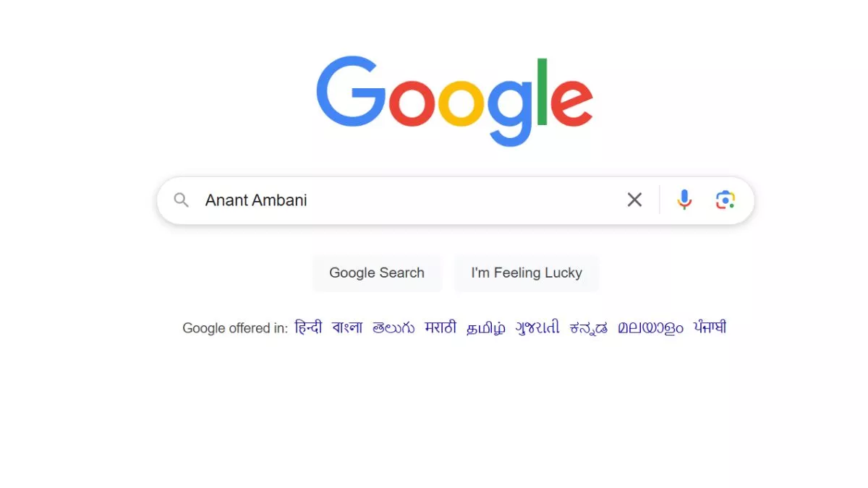Clear the search query with the X icon
868x488 pixels.
click(x=634, y=200)
